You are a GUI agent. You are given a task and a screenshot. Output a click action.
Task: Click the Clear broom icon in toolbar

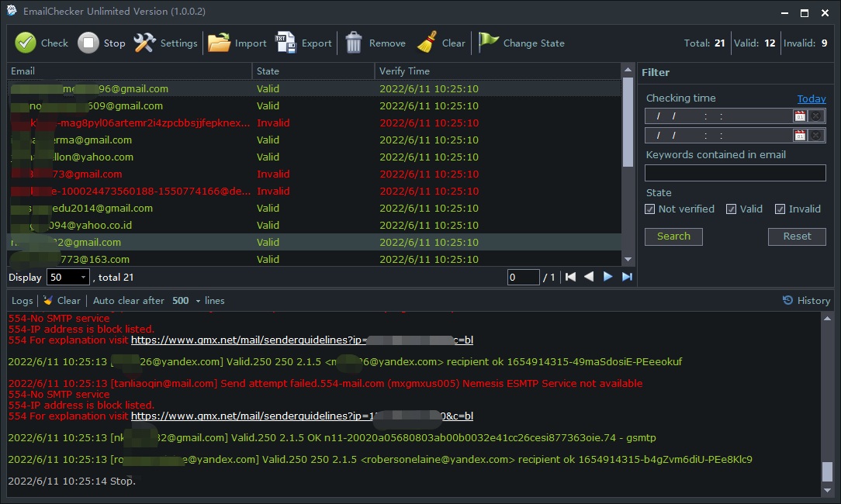point(427,43)
